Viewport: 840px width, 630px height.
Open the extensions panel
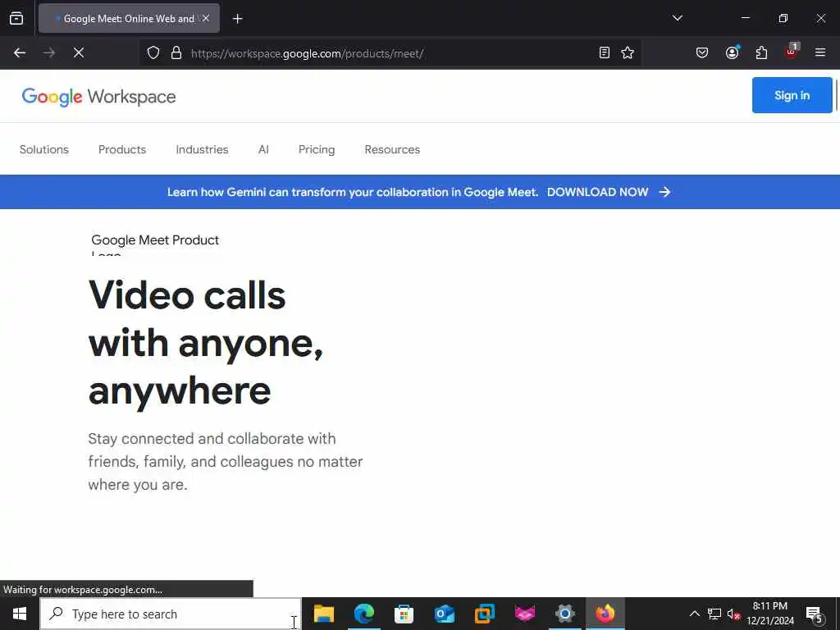[761, 52]
